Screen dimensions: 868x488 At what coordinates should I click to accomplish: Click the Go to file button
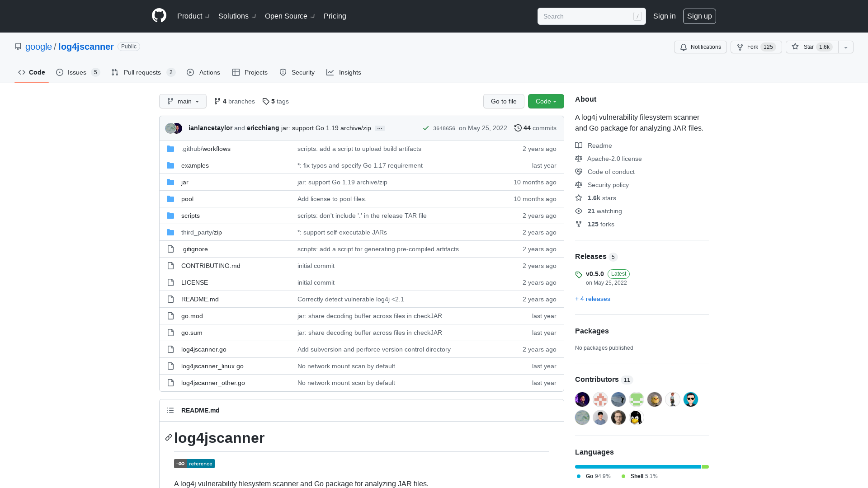point(504,101)
